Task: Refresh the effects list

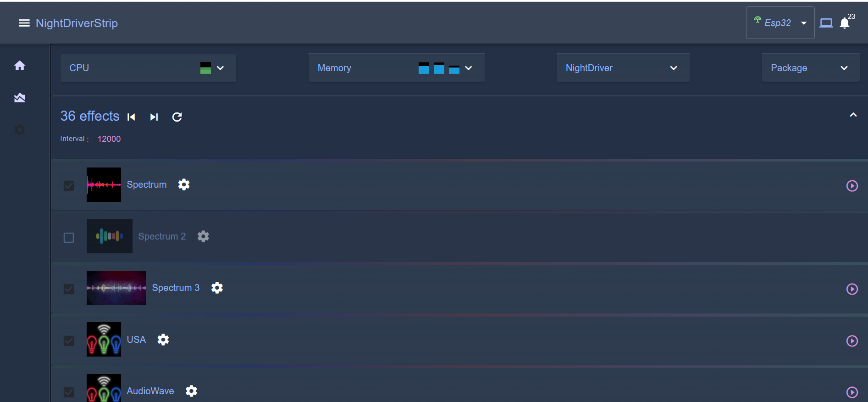Action: click(177, 117)
